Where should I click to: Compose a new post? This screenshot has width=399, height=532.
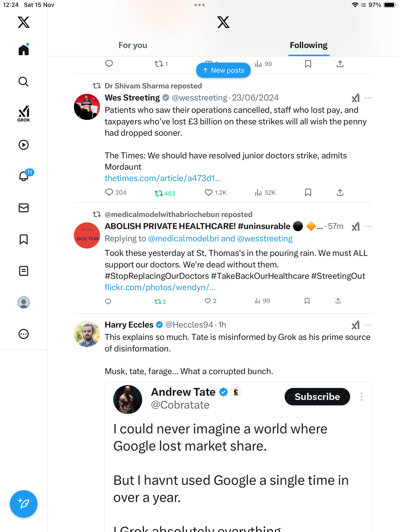(24, 504)
